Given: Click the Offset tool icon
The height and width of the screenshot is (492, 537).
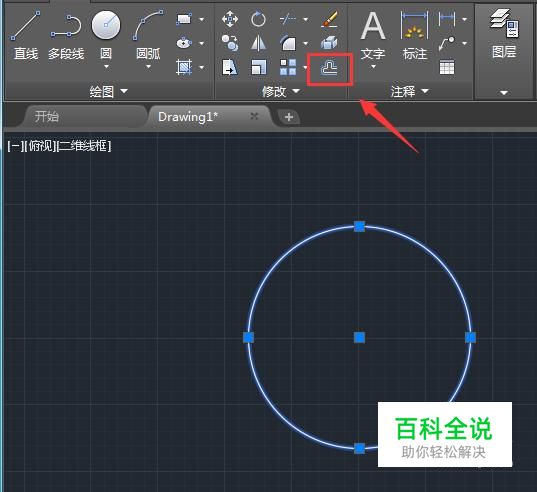Looking at the screenshot, I should click(329, 68).
